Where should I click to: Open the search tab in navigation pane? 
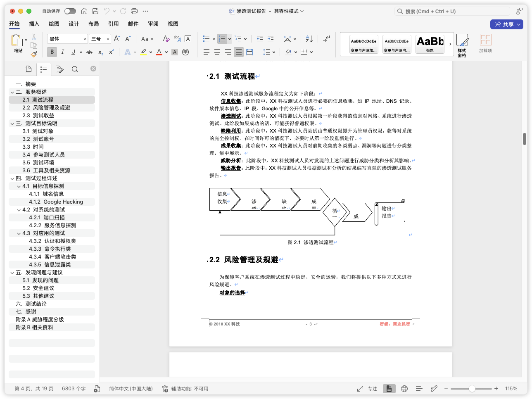75,69
